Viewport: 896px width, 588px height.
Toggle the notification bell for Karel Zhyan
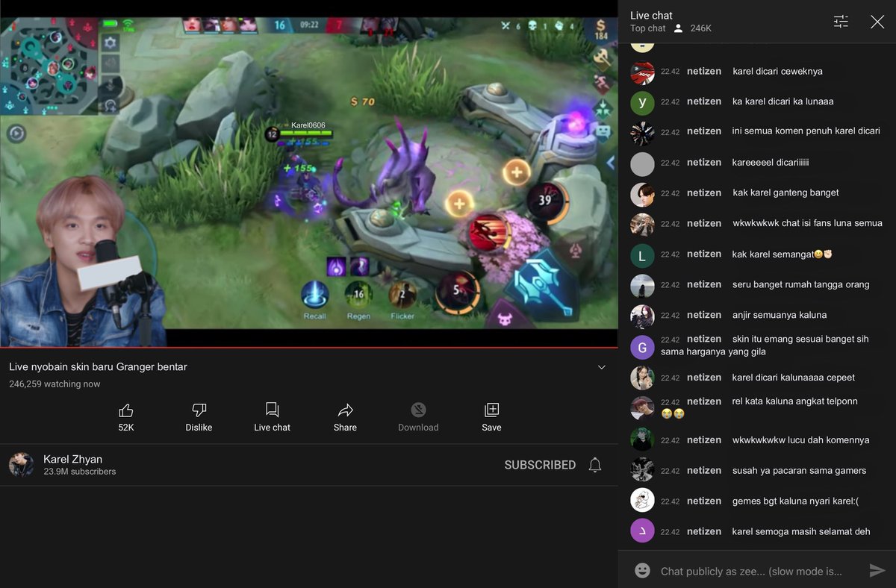click(595, 465)
